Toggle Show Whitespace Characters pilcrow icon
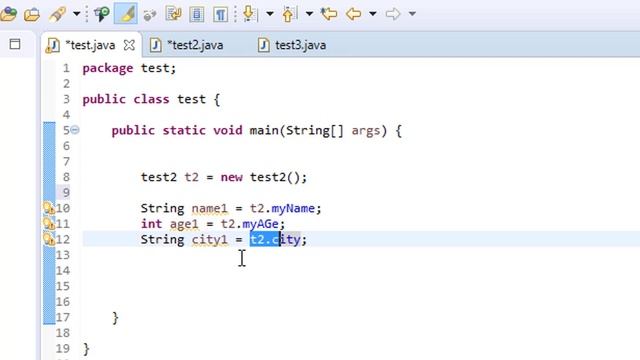Screen dimensions: 640x360 (x=220, y=14)
